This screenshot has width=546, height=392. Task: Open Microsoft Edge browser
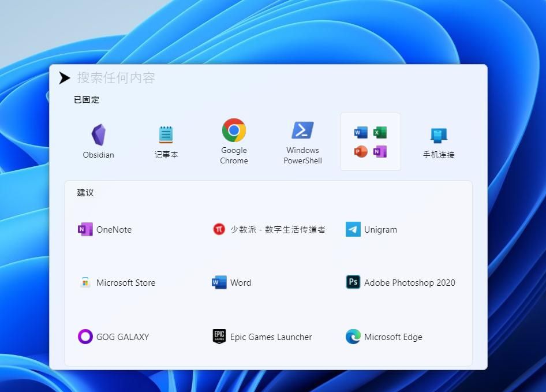tap(384, 337)
